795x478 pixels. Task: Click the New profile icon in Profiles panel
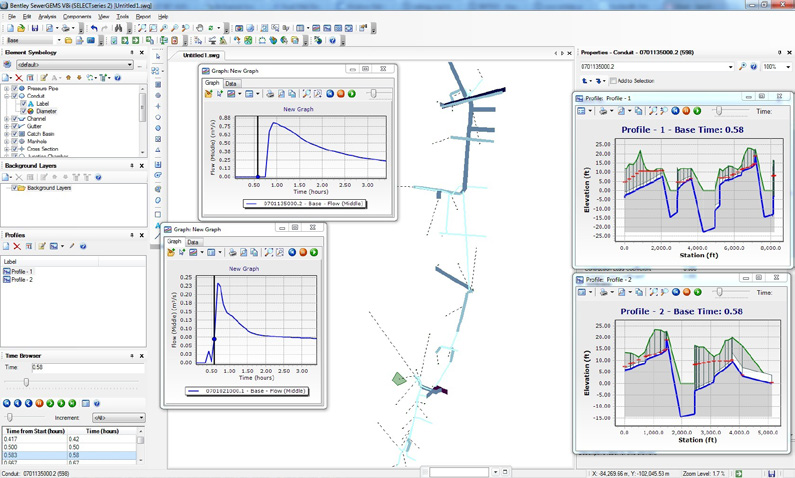[x=6, y=246]
